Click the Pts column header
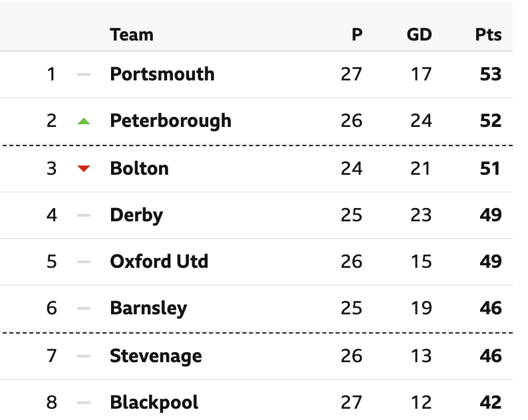This screenshot has height=420, width=528. tap(488, 35)
